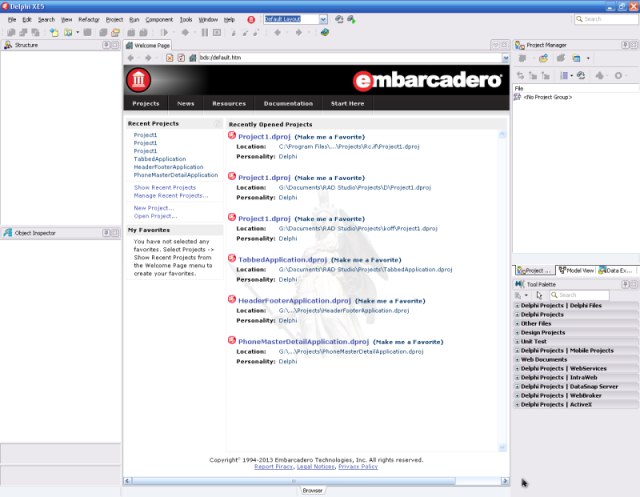Click the Home icon in browser bar

point(193,58)
